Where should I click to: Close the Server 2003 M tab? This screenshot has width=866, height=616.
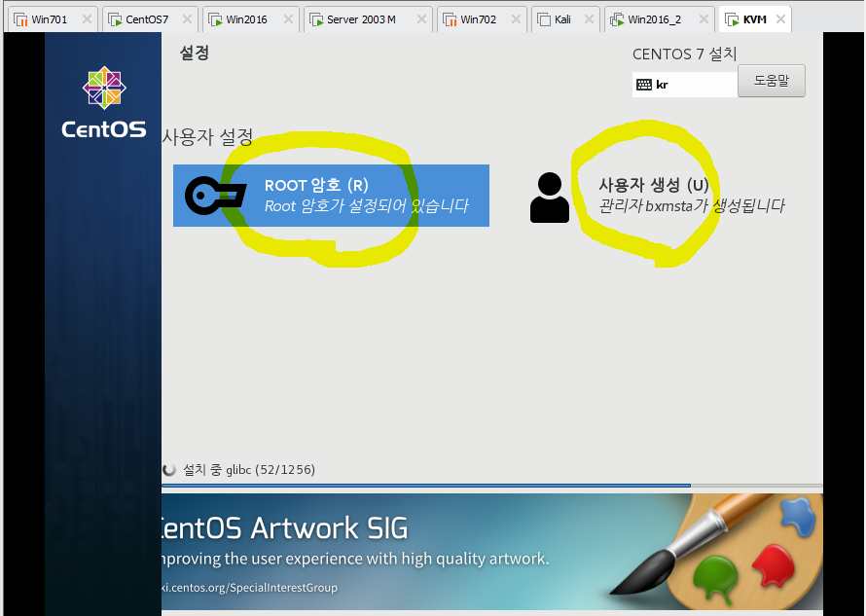[x=421, y=19]
